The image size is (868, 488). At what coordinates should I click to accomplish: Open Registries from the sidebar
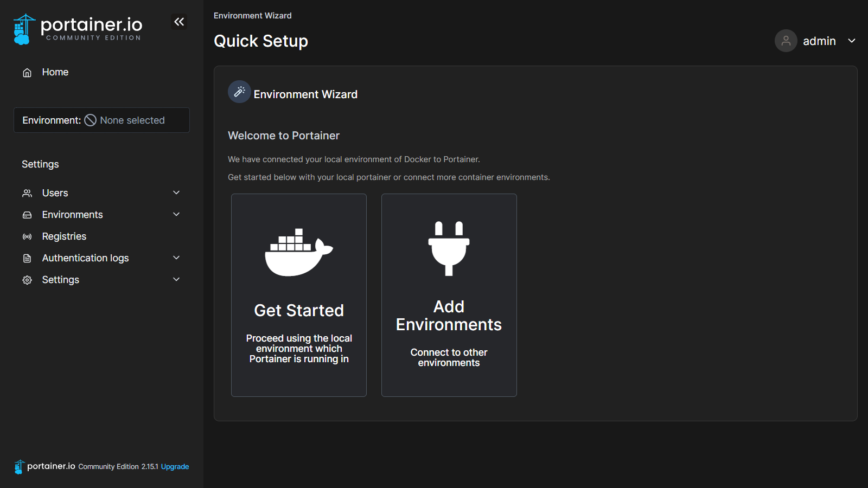[x=64, y=236]
